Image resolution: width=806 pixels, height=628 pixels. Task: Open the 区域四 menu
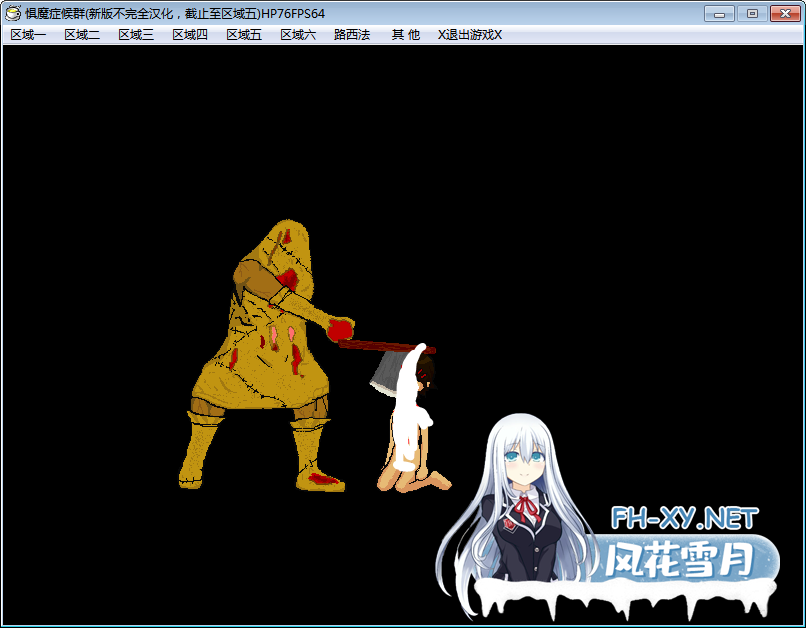coord(188,34)
